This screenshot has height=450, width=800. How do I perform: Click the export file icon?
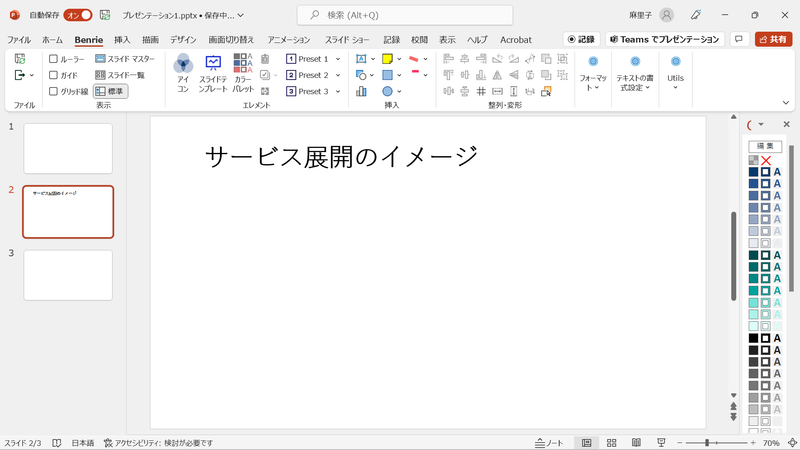pos(20,76)
